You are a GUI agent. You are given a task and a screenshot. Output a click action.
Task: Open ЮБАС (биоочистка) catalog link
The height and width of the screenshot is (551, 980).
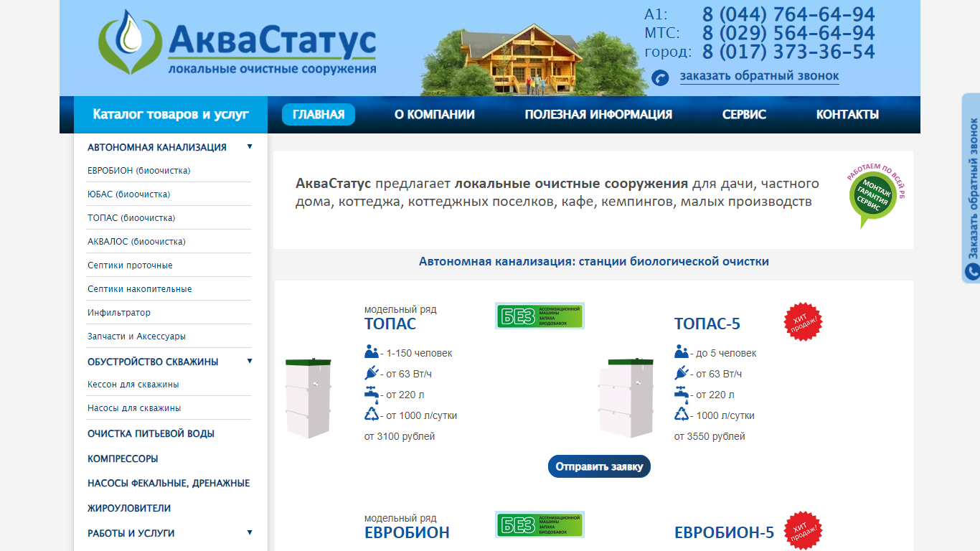tap(129, 194)
